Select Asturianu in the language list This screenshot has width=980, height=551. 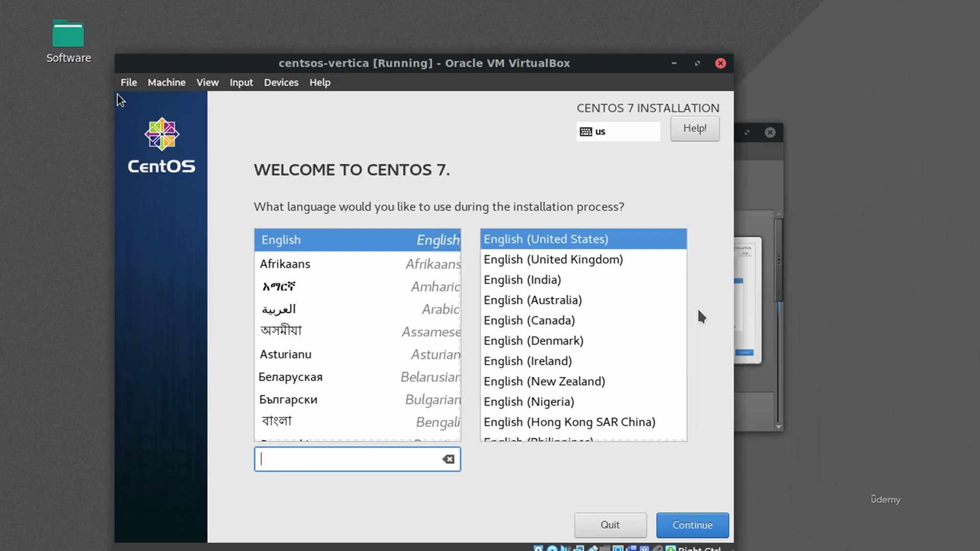tap(357, 354)
